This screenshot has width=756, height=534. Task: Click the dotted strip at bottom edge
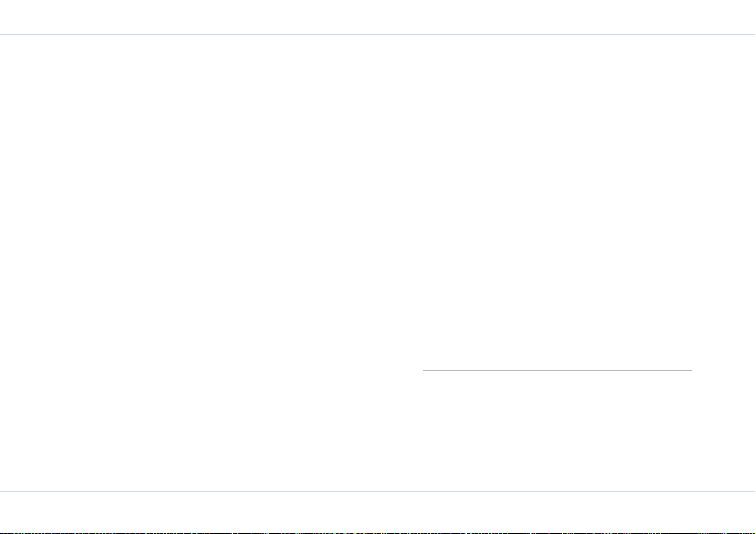pos(378,533)
